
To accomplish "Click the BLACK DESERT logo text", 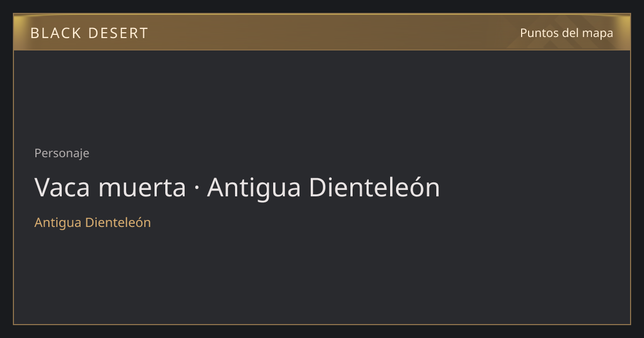I will (89, 33).
